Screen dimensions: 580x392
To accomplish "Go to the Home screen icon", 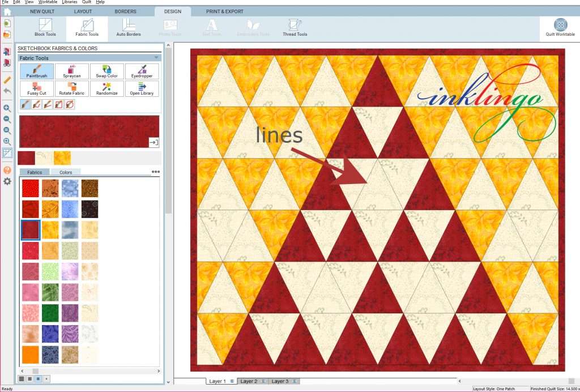I will [x=7, y=11].
